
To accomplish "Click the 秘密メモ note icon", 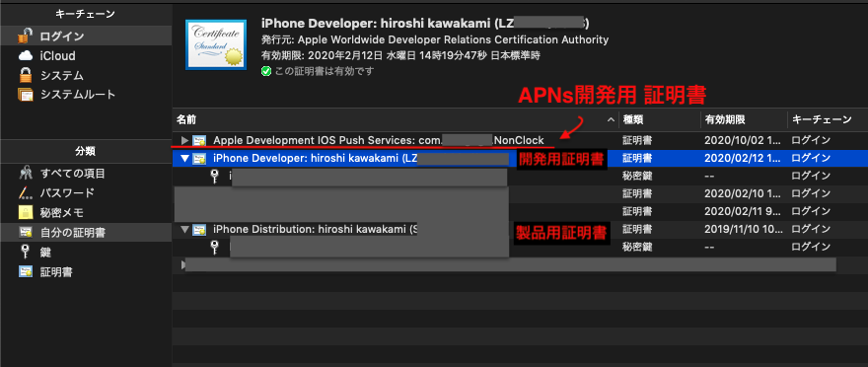I will point(26,212).
